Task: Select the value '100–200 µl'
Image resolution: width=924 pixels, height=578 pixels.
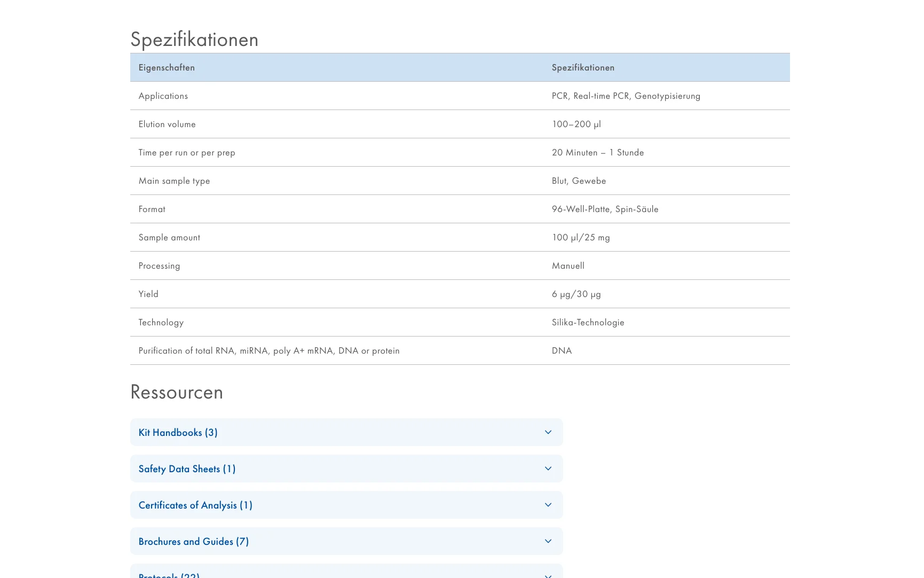Action: tap(576, 124)
